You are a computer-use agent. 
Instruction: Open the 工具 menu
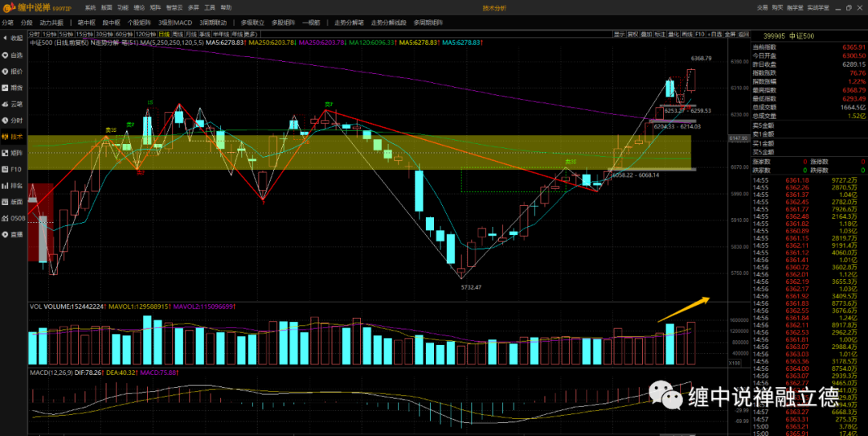pos(209,8)
